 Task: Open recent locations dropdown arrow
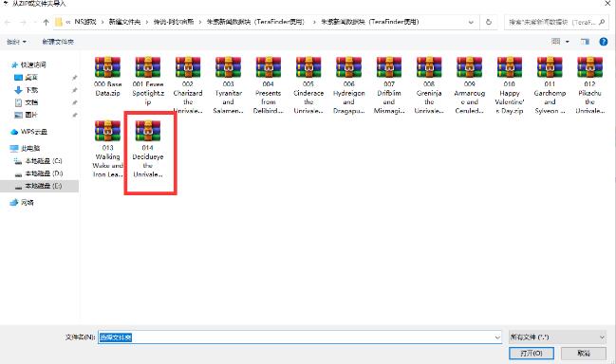(x=34, y=23)
